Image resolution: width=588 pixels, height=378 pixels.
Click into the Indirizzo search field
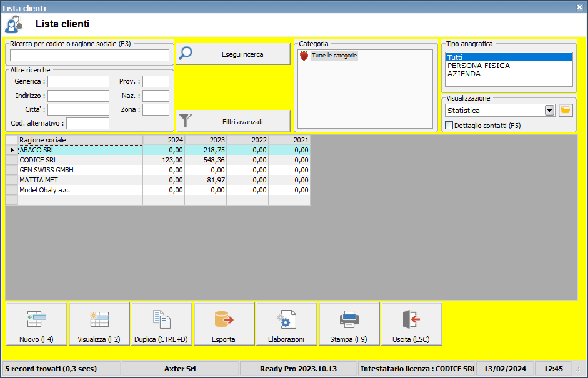click(78, 96)
